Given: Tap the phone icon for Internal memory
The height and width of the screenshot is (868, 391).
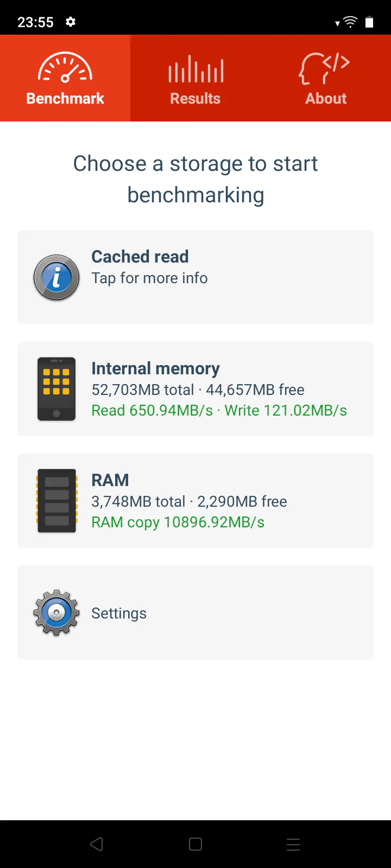Looking at the screenshot, I should point(56,389).
